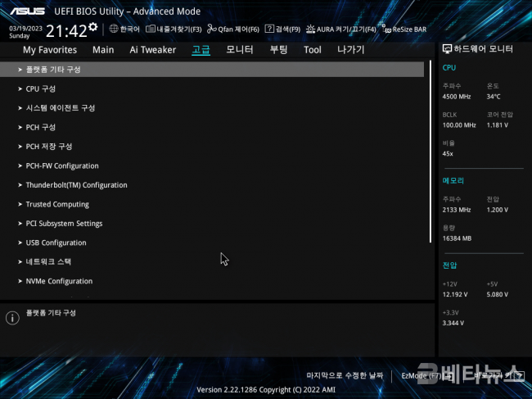Image resolution: width=532 pixels, height=399 pixels.
Task: Click CPU temperature value 34°C
Action: 494,97
